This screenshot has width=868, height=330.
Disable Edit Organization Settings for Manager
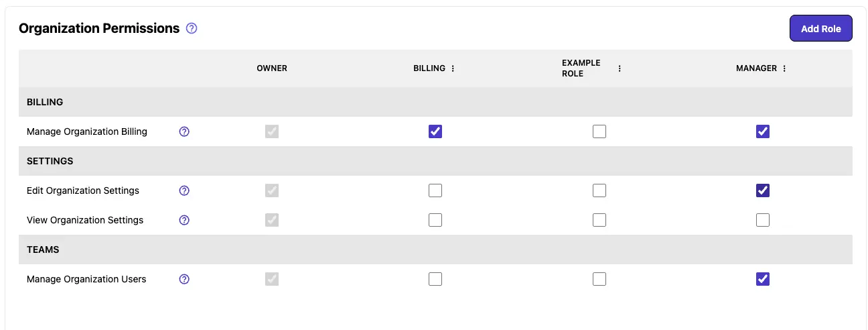pos(763,190)
